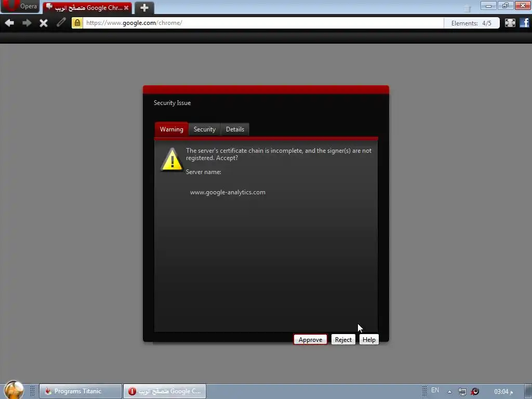
Task: Click the EN language indicator
Action: (435, 390)
